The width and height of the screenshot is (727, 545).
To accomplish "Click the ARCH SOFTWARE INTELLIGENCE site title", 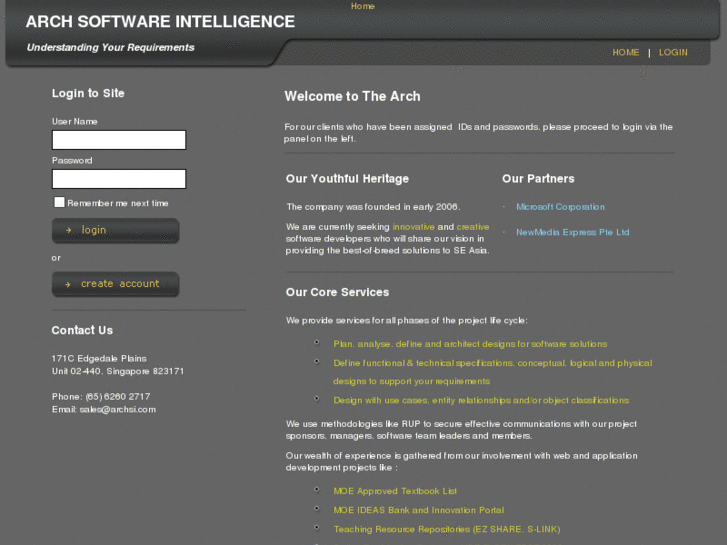I will [160, 21].
